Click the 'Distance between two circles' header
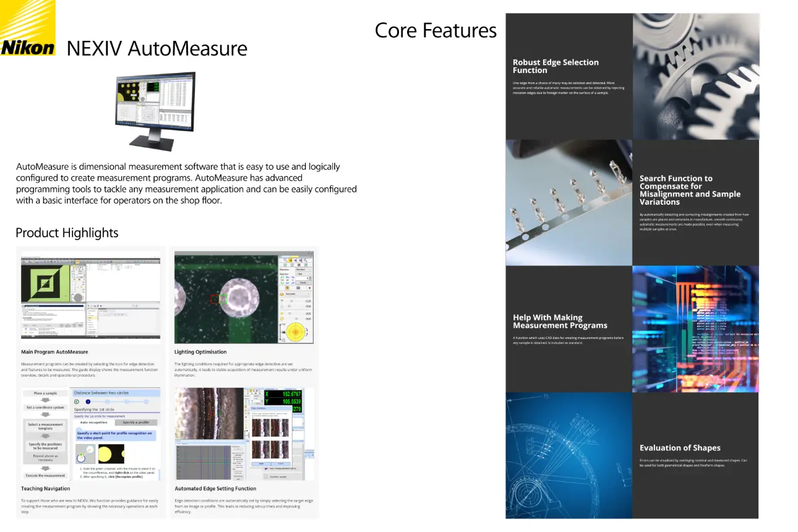This screenshot has width=798, height=532. click(x=116, y=393)
